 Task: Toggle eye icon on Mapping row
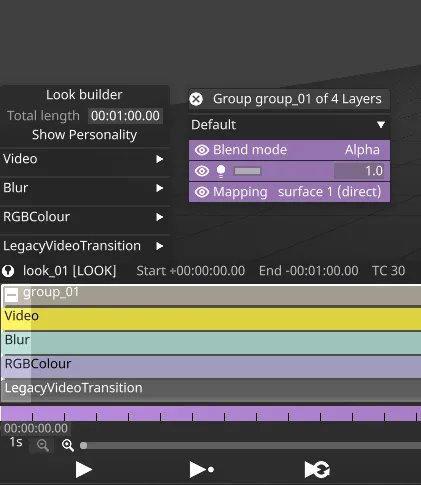pyautogui.click(x=202, y=192)
